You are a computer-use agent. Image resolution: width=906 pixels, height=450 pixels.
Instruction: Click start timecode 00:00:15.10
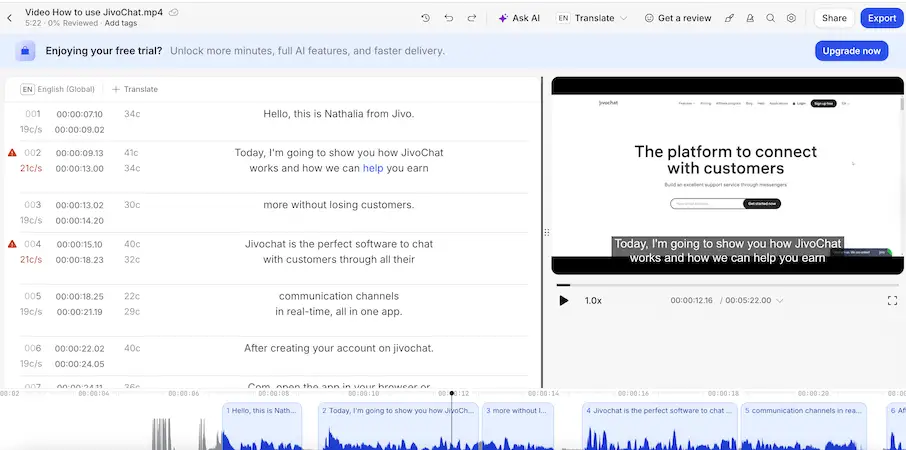(80, 244)
